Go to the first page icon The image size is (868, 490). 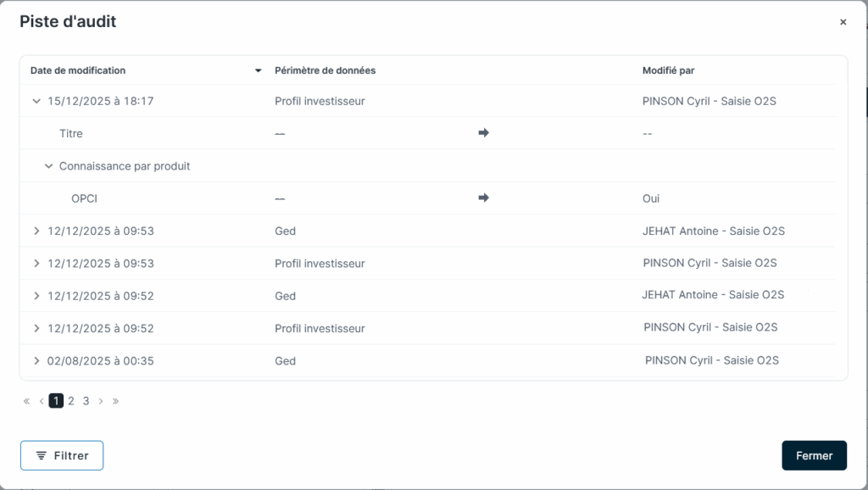point(27,401)
